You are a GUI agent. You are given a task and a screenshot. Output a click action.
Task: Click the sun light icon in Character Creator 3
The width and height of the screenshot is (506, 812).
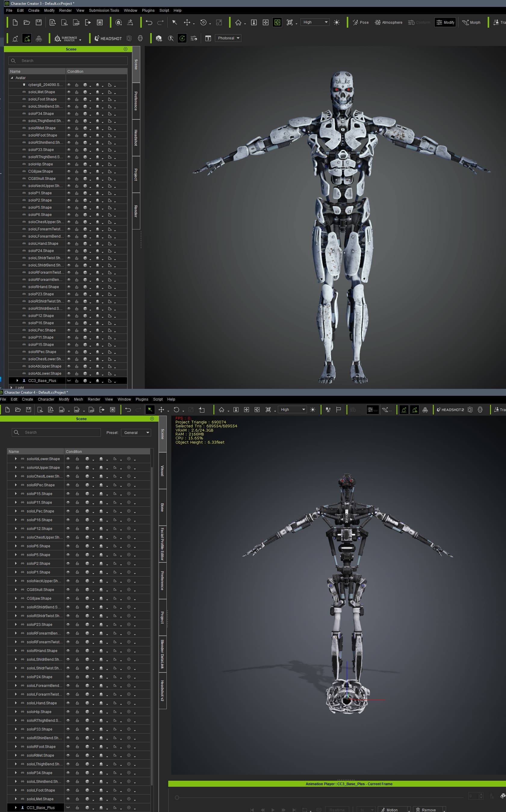click(x=337, y=22)
